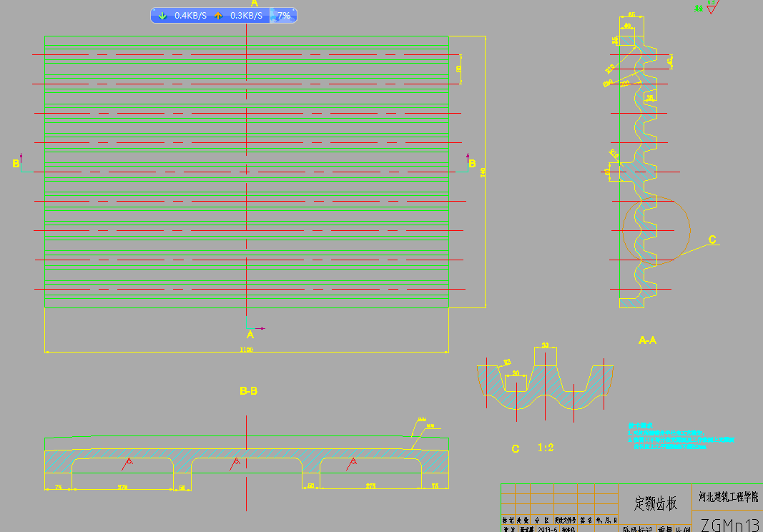Click the orange upload arrow in network widget
The width and height of the screenshot is (763, 532).
218,16
